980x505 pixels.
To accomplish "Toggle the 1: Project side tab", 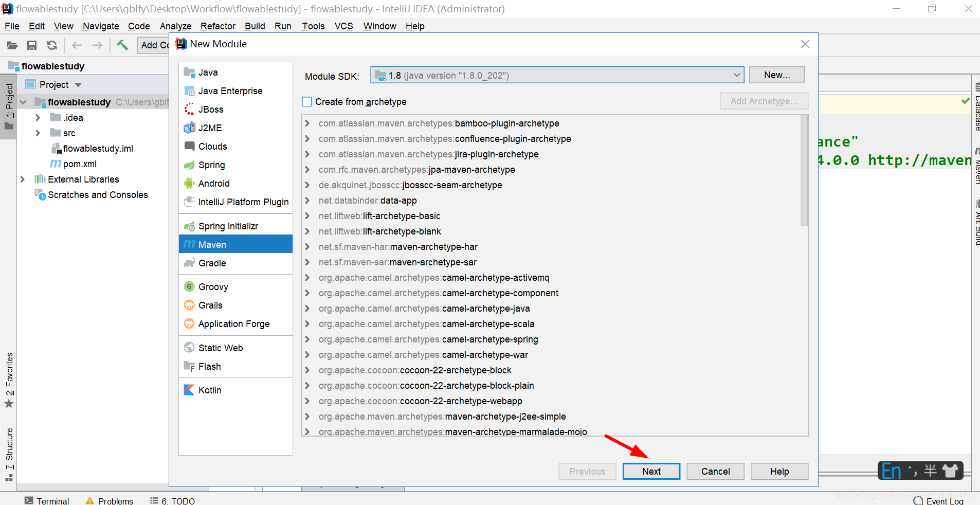I will point(9,107).
